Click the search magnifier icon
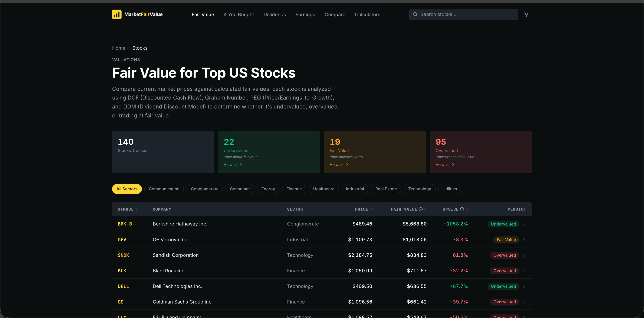This screenshot has width=644, height=318. coord(415,14)
